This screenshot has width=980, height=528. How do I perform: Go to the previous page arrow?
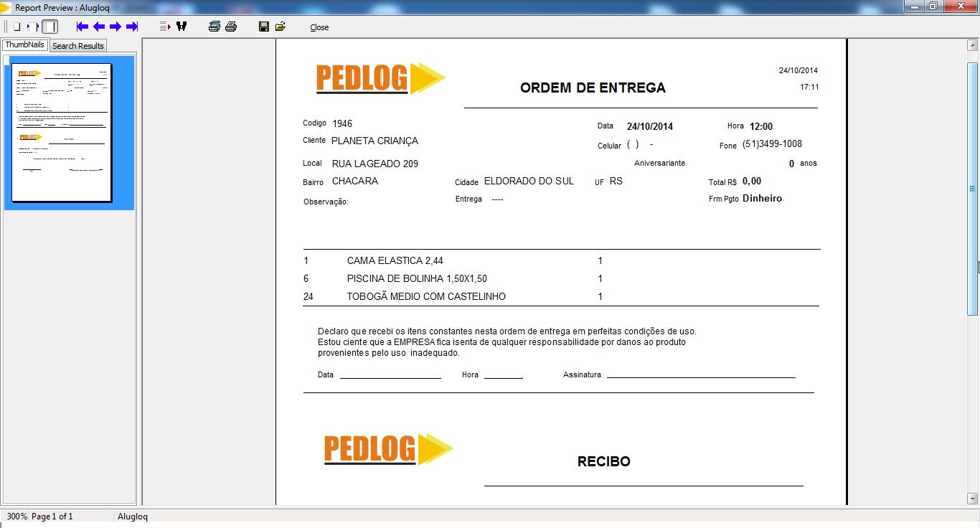click(99, 27)
